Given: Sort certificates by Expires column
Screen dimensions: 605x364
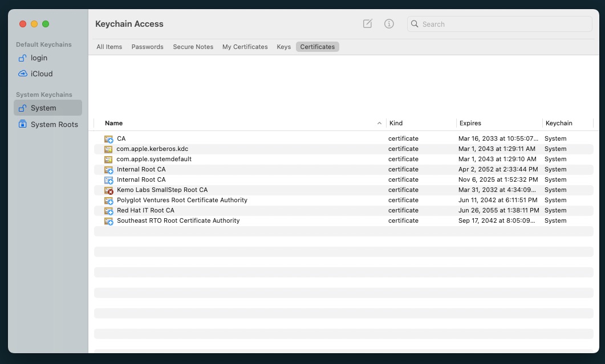Looking at the screenshot, I should click(470, 123).
